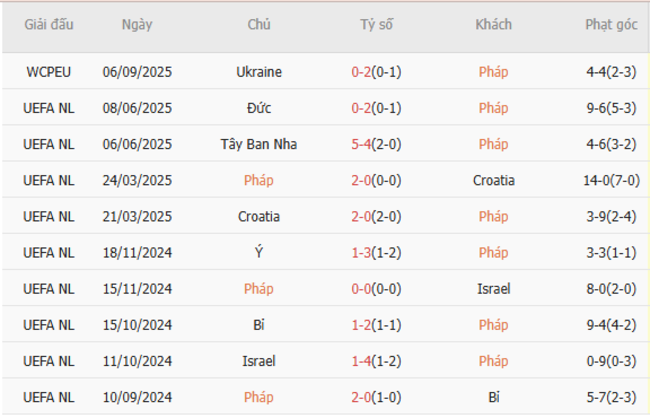Image resolution: width=650 pixels, height=418 pixels.
Task: Click the "Khách" column header
Action: (x=493, y=25)
